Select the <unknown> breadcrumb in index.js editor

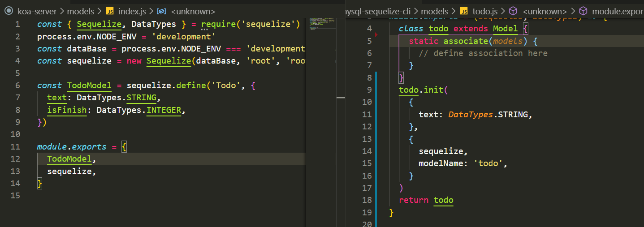coord(193,11)
